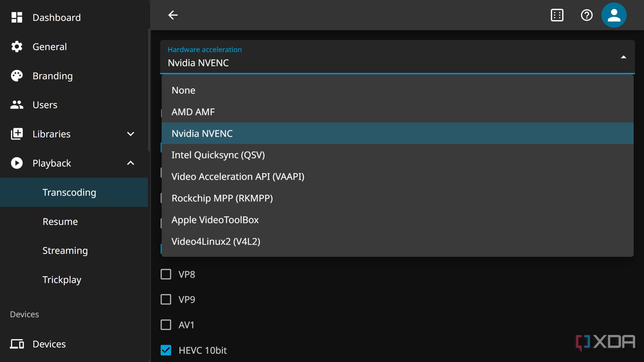Click the Playback label
This screenshot has width=644, height=362.
coord(52,163)
